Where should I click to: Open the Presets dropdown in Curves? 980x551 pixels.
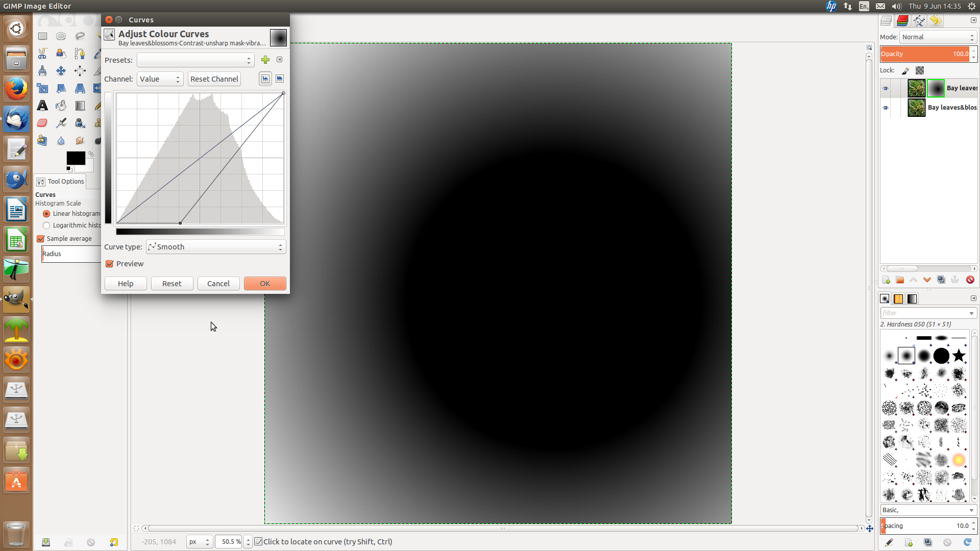tap(195, 60)
